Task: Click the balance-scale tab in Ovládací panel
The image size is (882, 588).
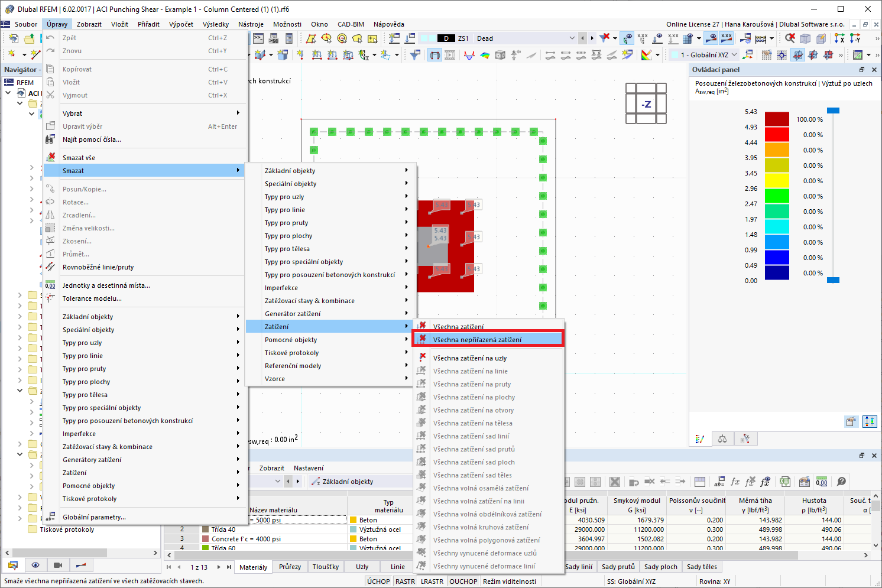Action: pos(722,438)
